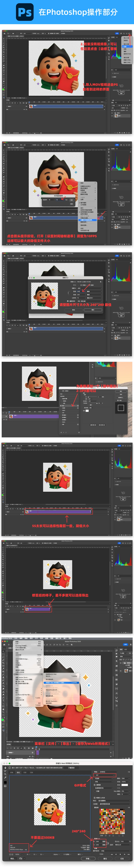Click the red-boxed workspace switcher icon

pyautogui.click(x=129, y=33)
